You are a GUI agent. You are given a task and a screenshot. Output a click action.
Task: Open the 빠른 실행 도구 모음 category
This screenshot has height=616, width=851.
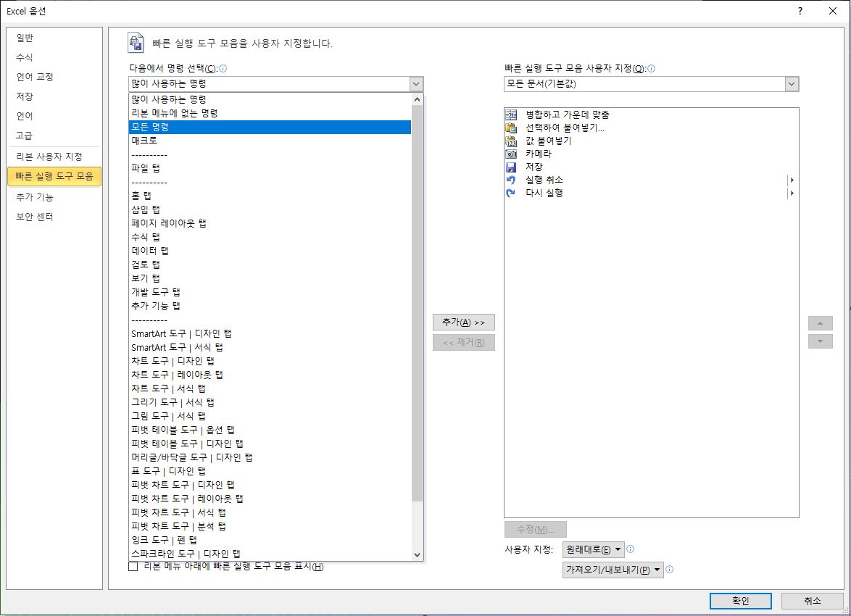(54, 176)
